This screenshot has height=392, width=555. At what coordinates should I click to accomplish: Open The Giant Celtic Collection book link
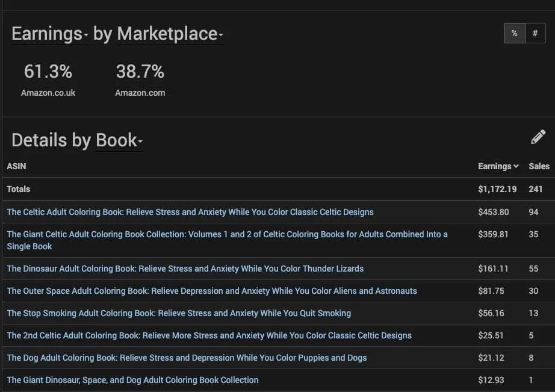[227, 234]
